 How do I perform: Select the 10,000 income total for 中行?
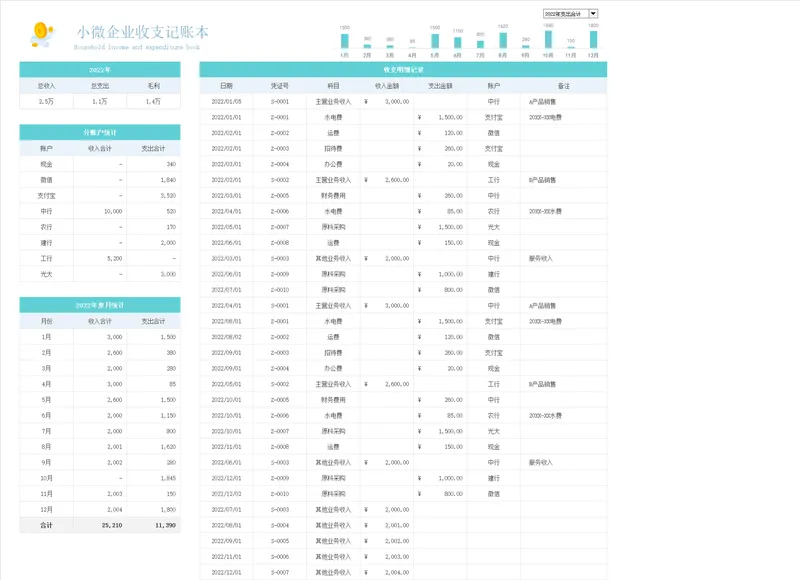click(x=100, y=211)
